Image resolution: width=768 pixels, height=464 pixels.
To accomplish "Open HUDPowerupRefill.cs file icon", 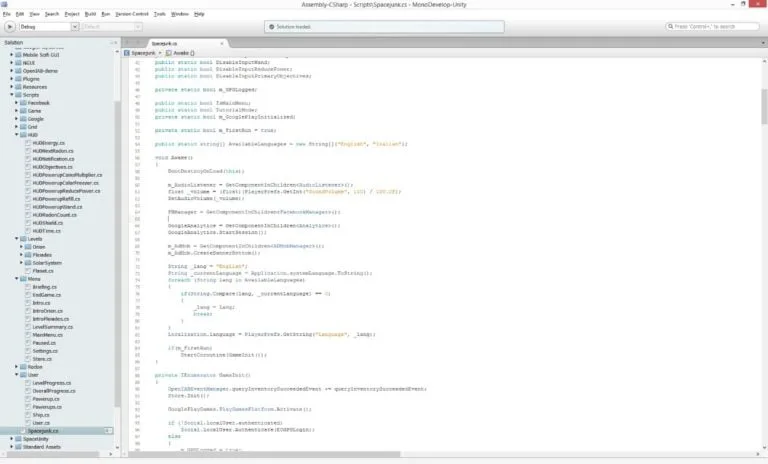I will (x=28, y=199).
